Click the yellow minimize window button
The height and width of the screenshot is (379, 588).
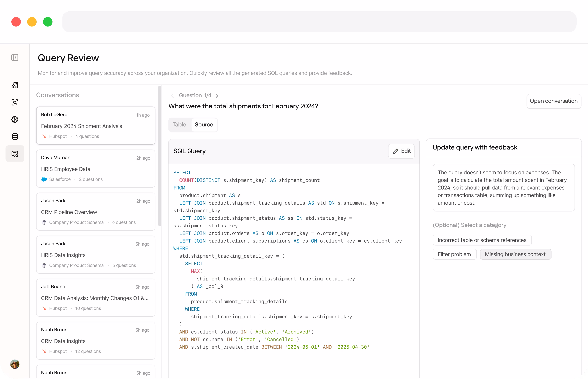32,22
